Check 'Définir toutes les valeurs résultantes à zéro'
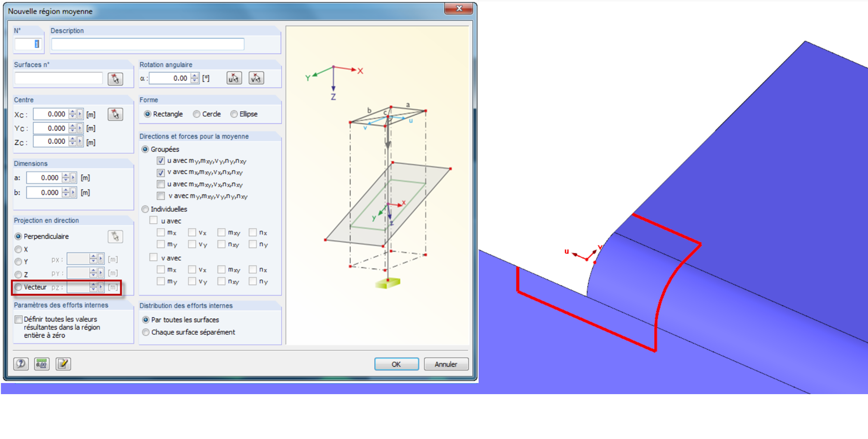The image size is (868, 439). click(18, 319)
